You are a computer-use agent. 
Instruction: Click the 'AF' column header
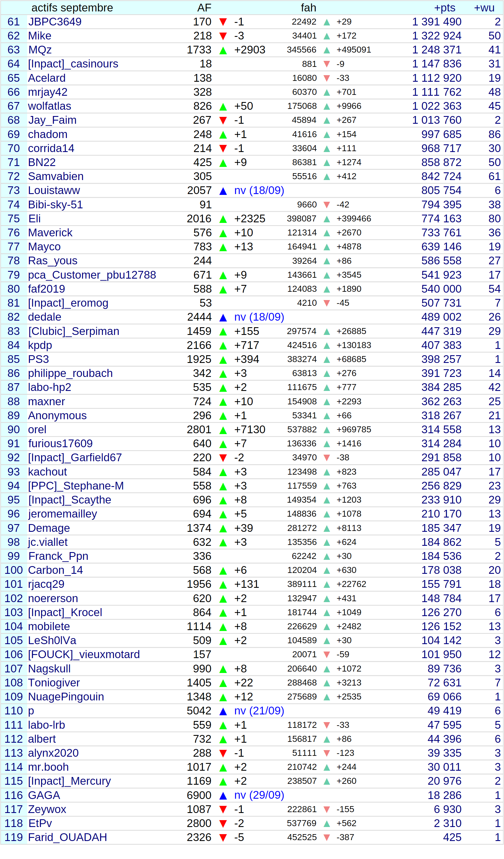point(205,7)
